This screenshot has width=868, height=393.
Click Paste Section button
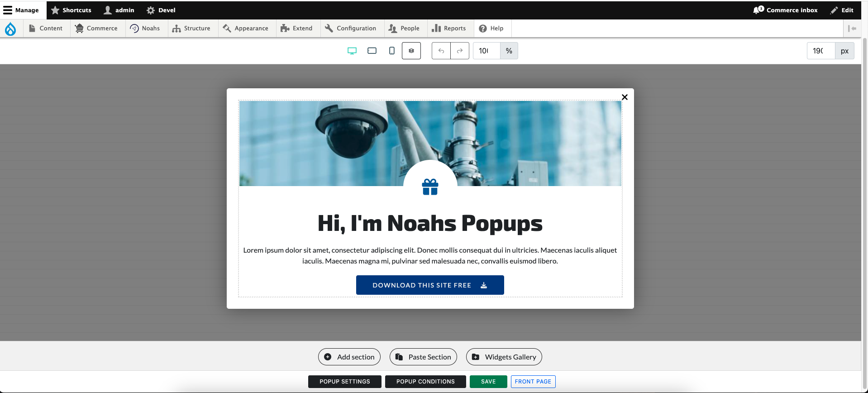click(423, 357)
